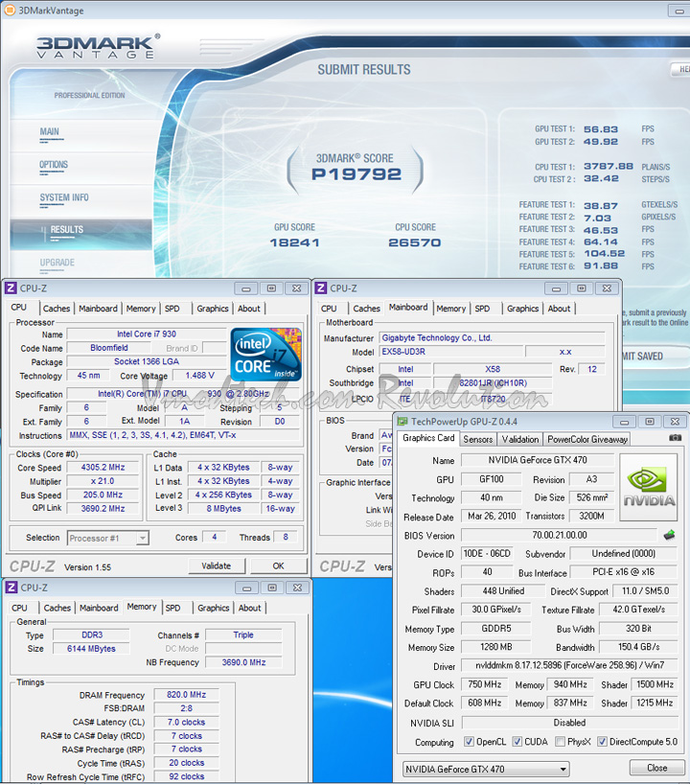Open the About tab in CPU-Z processor window

pyautogui.click(x=248, y=309)
